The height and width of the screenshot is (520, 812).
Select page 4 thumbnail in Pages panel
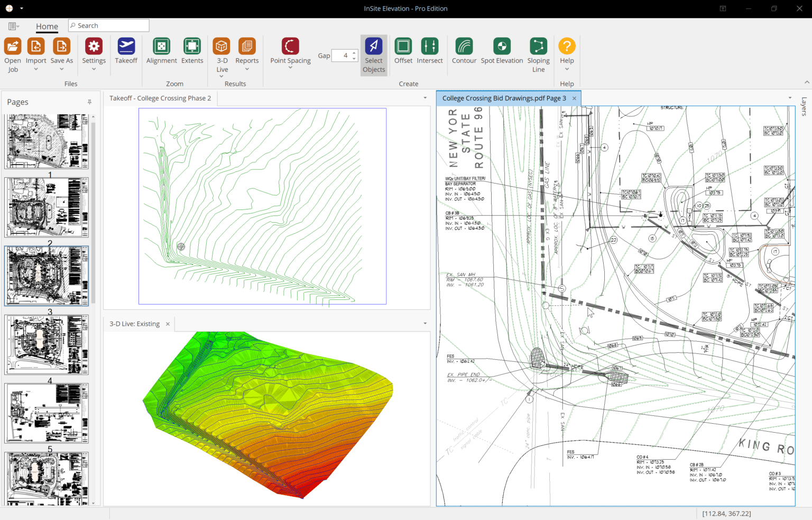(47, 413)
